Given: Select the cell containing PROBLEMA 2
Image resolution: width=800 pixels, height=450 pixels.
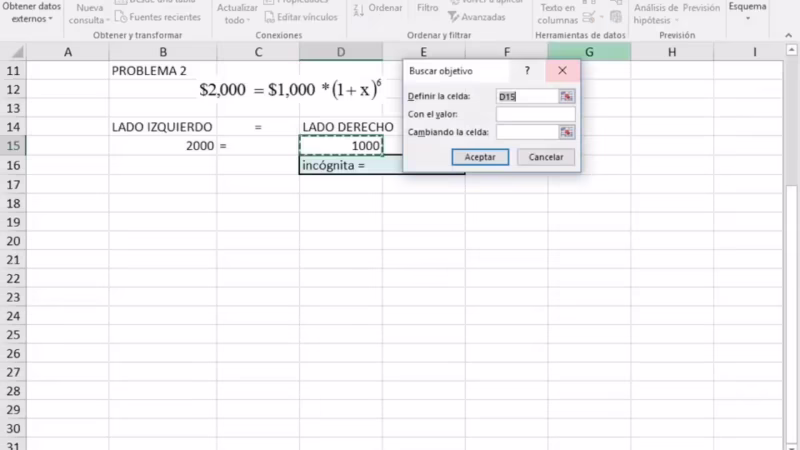Looking at the screenshot, I should pyautogui.click(x=163, y=71).
